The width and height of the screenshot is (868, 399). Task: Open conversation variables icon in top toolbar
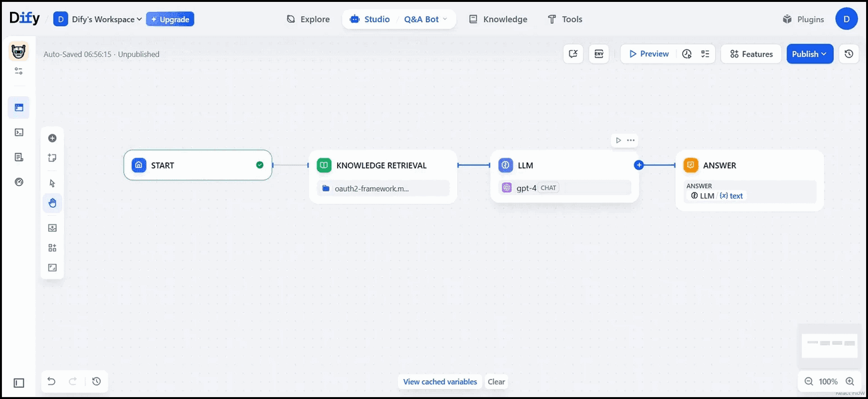573,54
